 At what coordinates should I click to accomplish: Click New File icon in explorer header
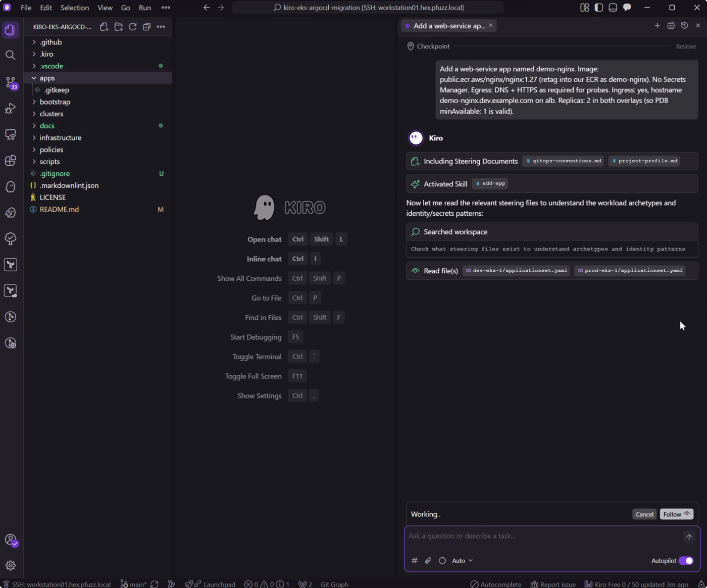104,27
